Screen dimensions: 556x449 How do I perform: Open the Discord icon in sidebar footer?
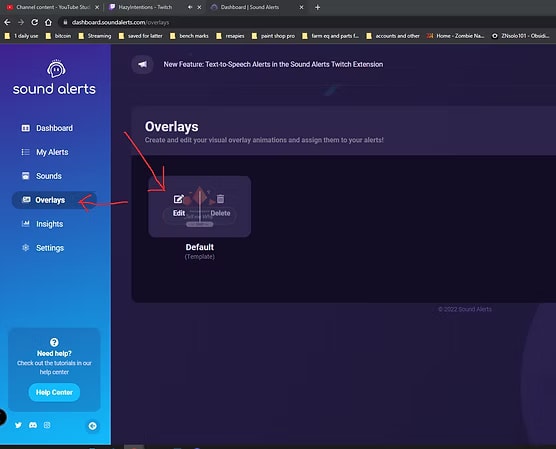(x=33, y=425)
